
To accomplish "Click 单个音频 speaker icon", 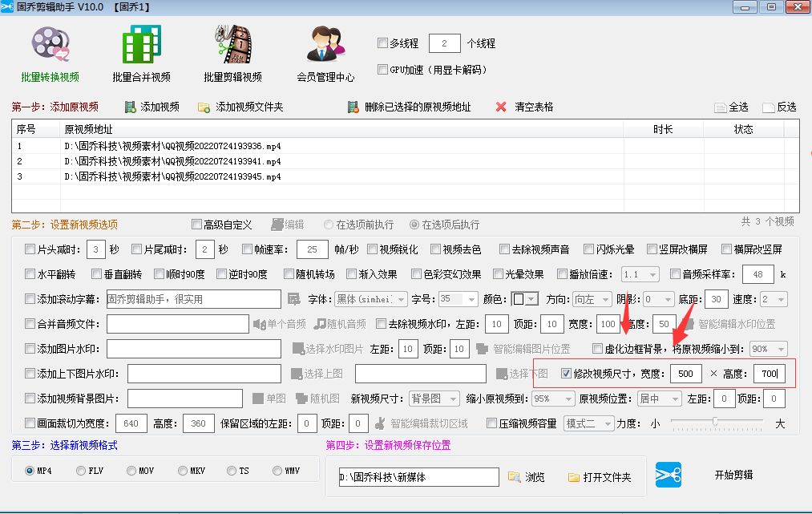I will 259,325.
